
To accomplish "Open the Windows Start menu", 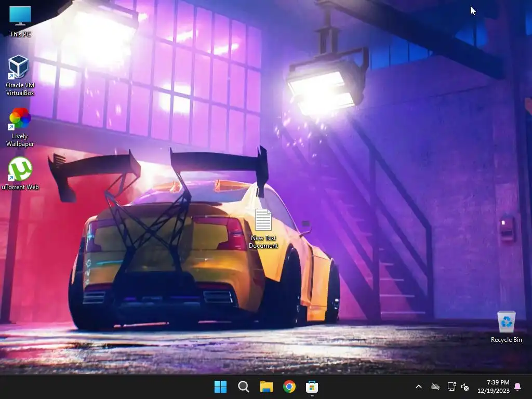I will pos(220,387).
